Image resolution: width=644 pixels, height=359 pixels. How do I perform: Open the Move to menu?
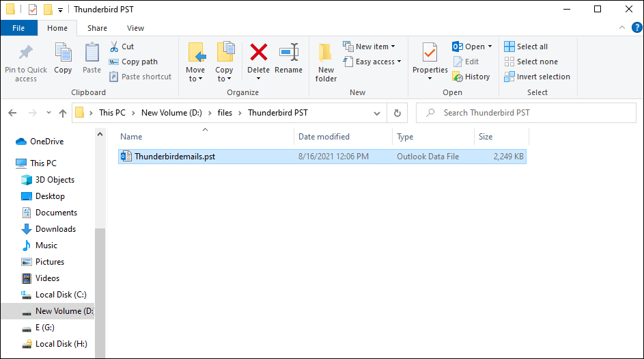(x=195, y=62)
